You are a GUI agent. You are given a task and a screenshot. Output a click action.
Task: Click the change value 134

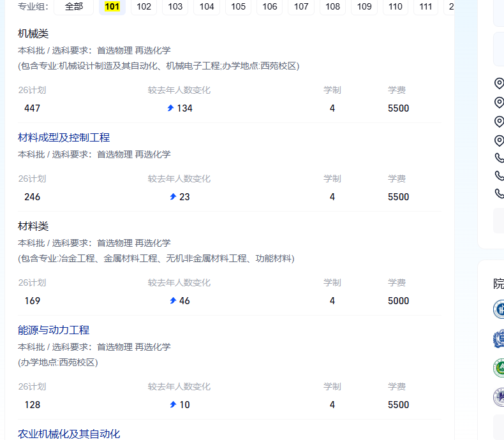coord(184,108)
